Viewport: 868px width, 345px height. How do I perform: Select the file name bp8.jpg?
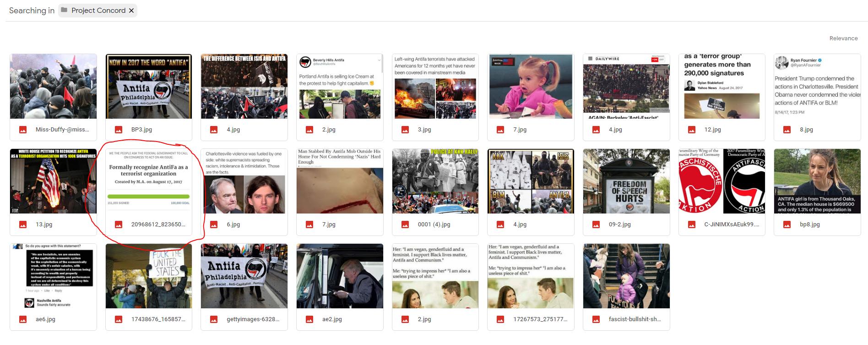click(810, 225)
